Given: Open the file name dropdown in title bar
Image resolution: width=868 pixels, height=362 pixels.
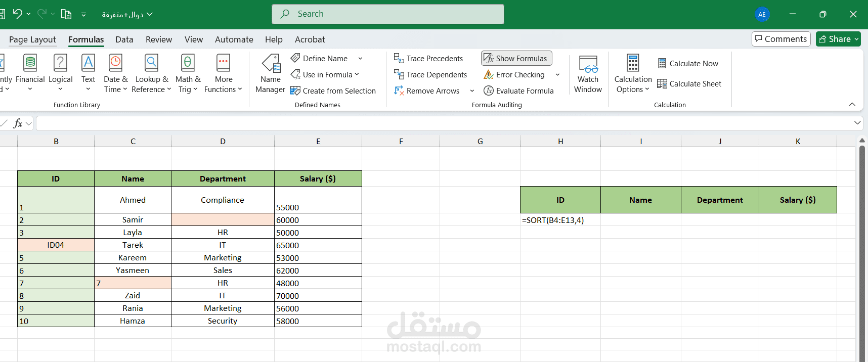Looking at the screenshot, I should coord(150,14).
